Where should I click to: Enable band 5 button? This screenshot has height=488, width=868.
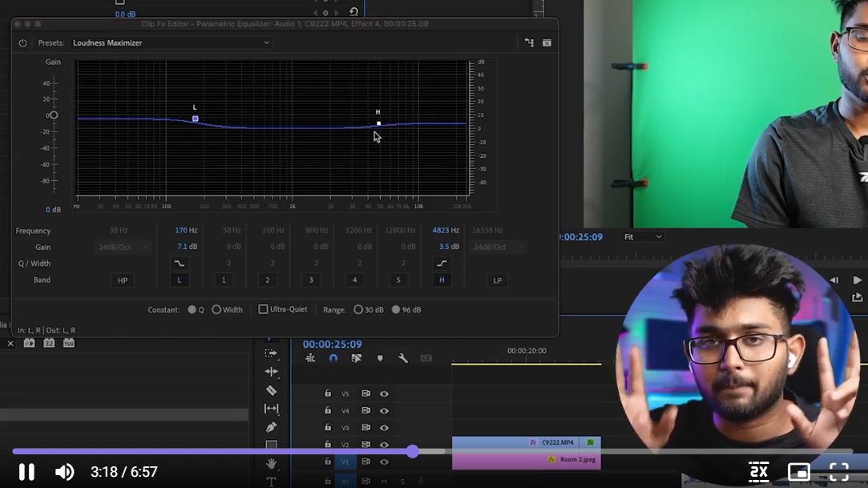click(x=398, y=280)
